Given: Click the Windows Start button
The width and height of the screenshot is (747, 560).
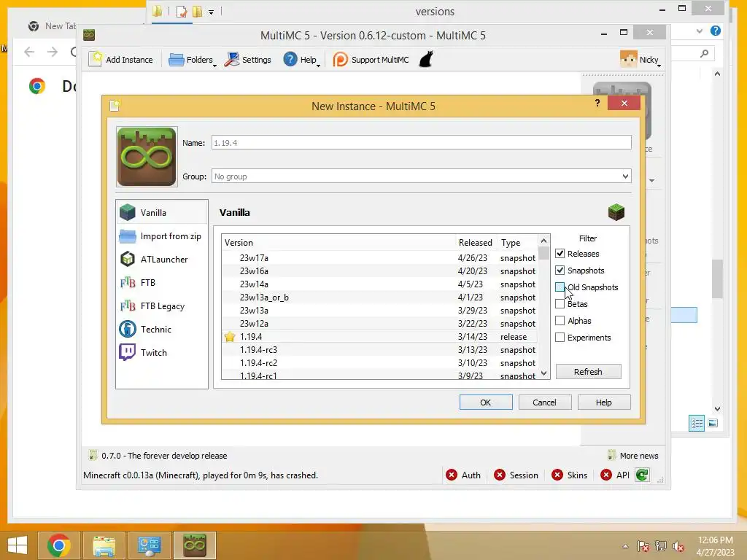Looking at the screenshot, I should coord(18,545).
